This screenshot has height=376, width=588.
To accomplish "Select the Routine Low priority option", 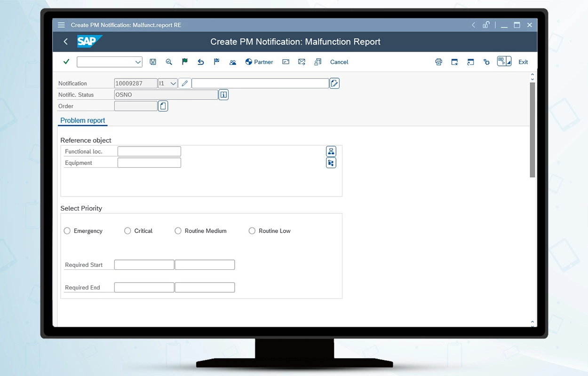I will pos(252,231).
